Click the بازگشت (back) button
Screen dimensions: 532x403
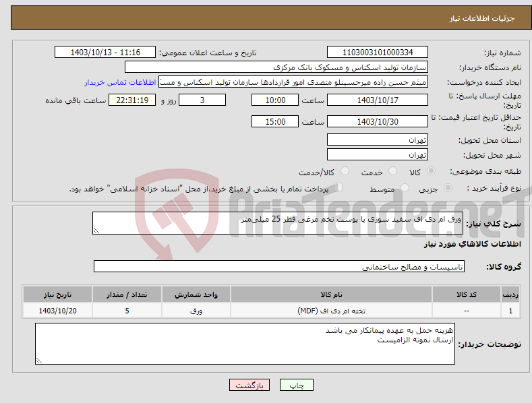click(x=249, y=385)
